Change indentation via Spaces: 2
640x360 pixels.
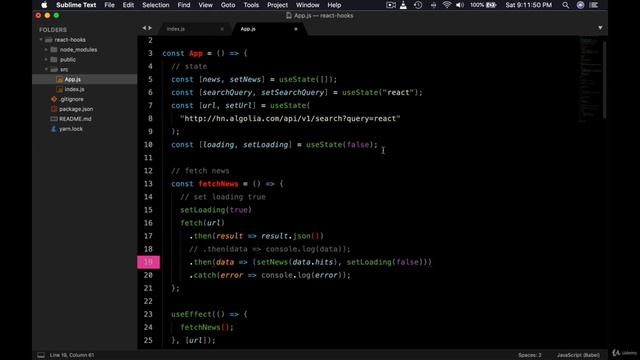coord(530,355)
